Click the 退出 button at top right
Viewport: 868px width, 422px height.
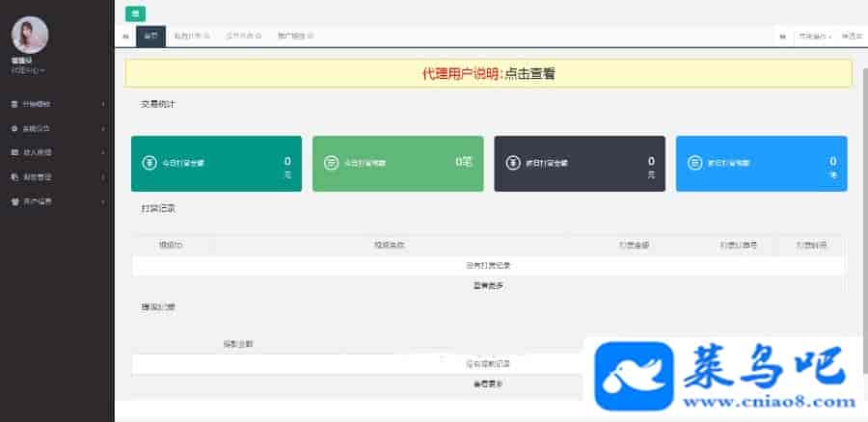pos(852,36)
